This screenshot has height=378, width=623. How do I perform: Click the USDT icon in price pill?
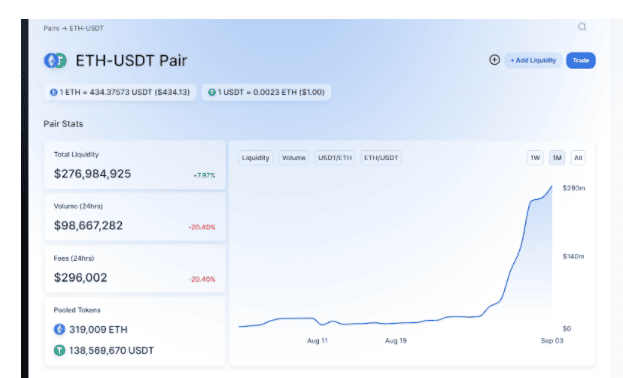pyautogui.click(x=212, y=92)
